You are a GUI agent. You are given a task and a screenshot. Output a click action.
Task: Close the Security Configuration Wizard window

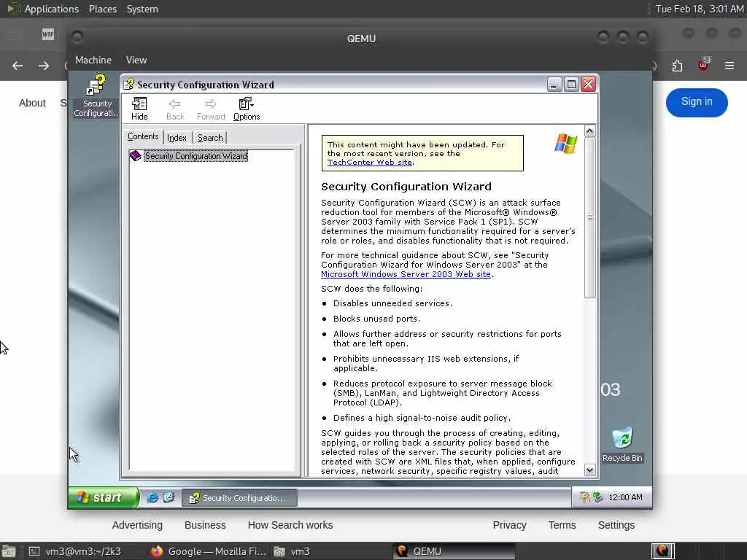589,85
